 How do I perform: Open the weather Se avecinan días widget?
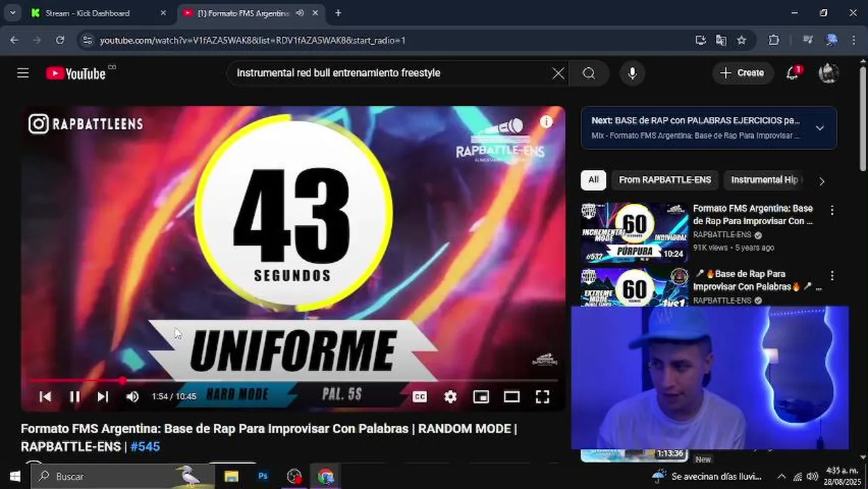point(706,476)
